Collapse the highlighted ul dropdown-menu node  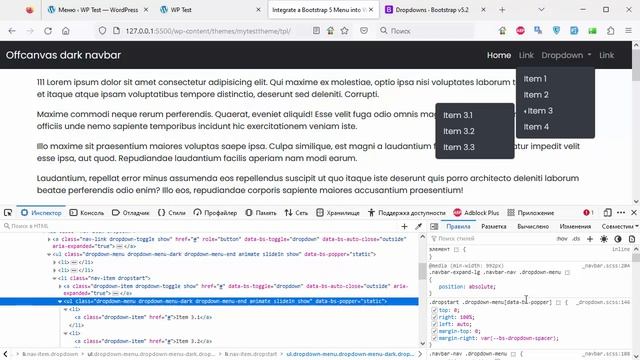[60, 301]
